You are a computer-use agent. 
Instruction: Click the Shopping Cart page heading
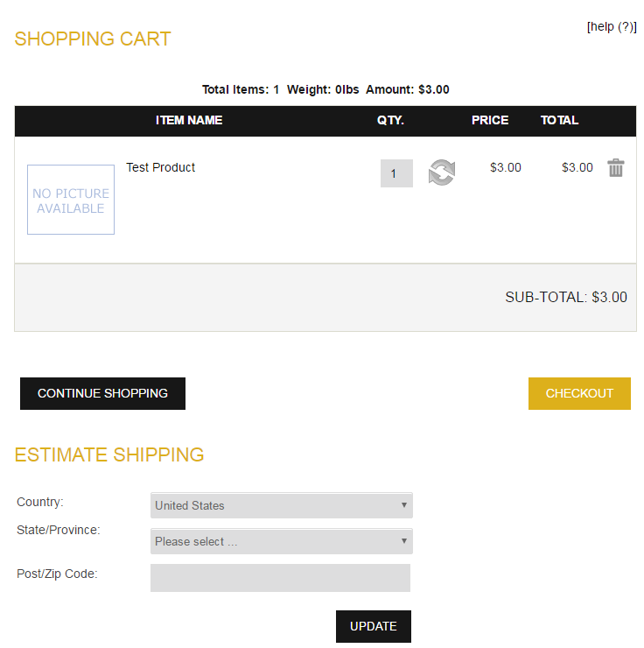click(x=93, y=39)
